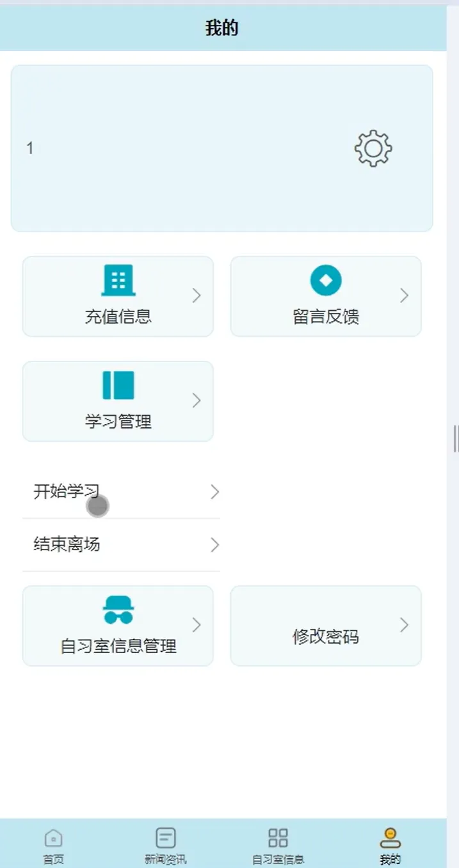Click the user name "1" in profile card
This screenshot has width=459, height=868.
click(29, 148)
